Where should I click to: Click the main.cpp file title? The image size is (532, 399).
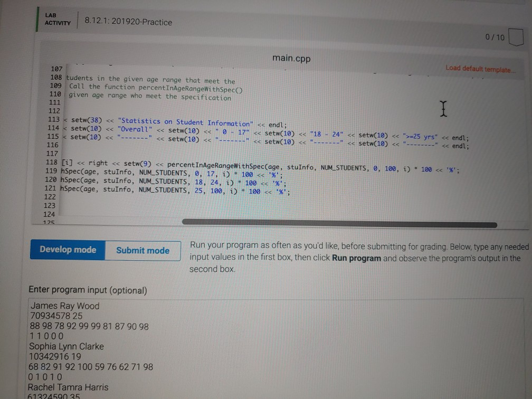(291, 58)
